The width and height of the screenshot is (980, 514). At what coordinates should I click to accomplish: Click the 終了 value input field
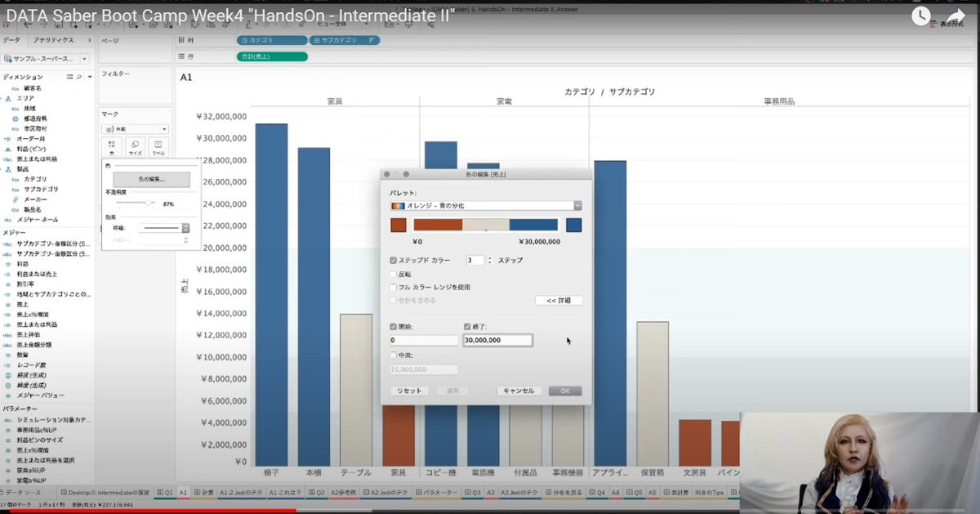click(497, 340)
